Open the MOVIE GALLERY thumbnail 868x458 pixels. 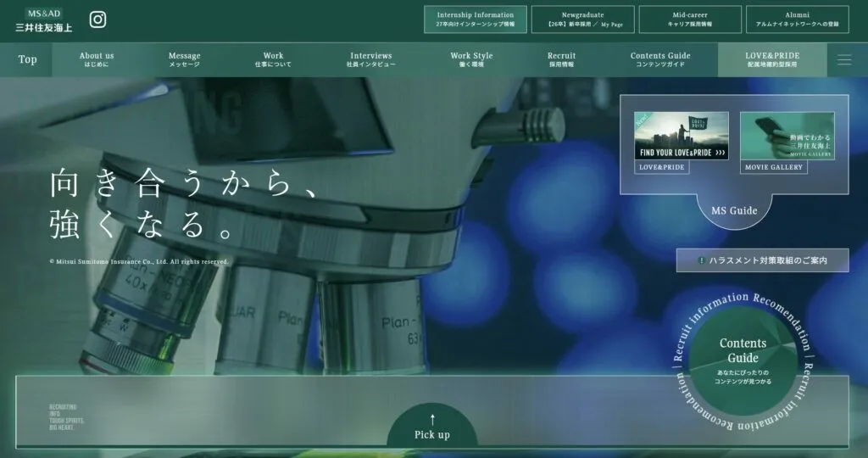[787, 137]
